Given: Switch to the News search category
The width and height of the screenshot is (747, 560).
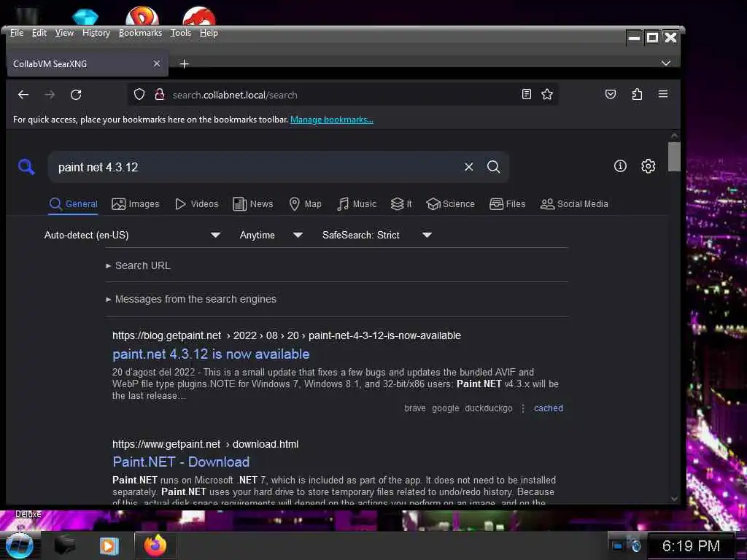Looking at the screenshot, I should 253,204.
